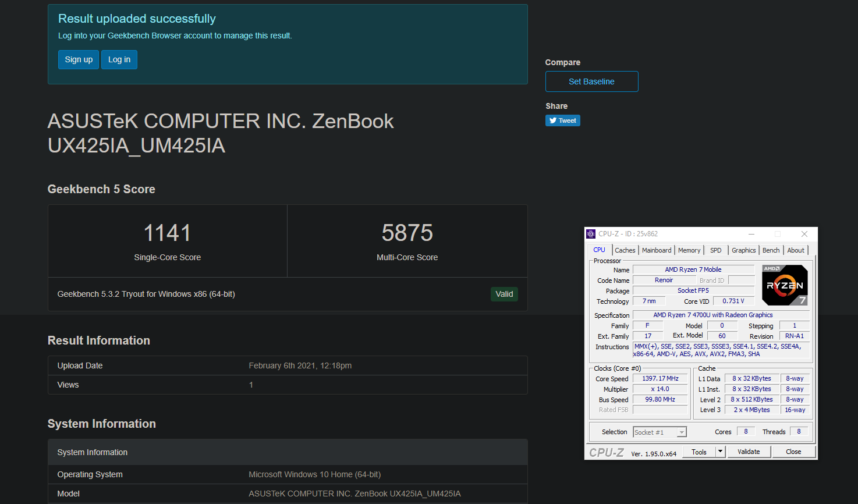Click the 1141 Single-Core Score value
The image size is (858, 504).
click(168, 233)
